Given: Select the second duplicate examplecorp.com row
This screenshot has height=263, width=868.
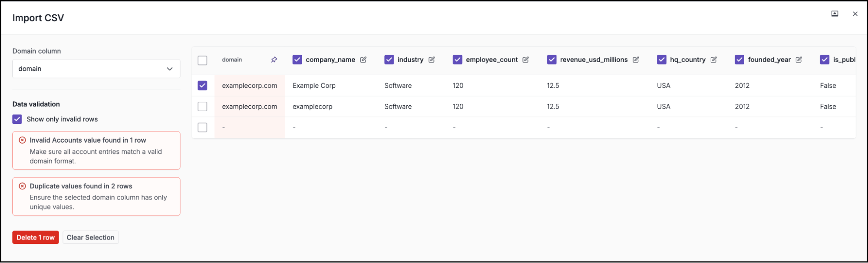Looking at the screenshot, I should [202, 106].
